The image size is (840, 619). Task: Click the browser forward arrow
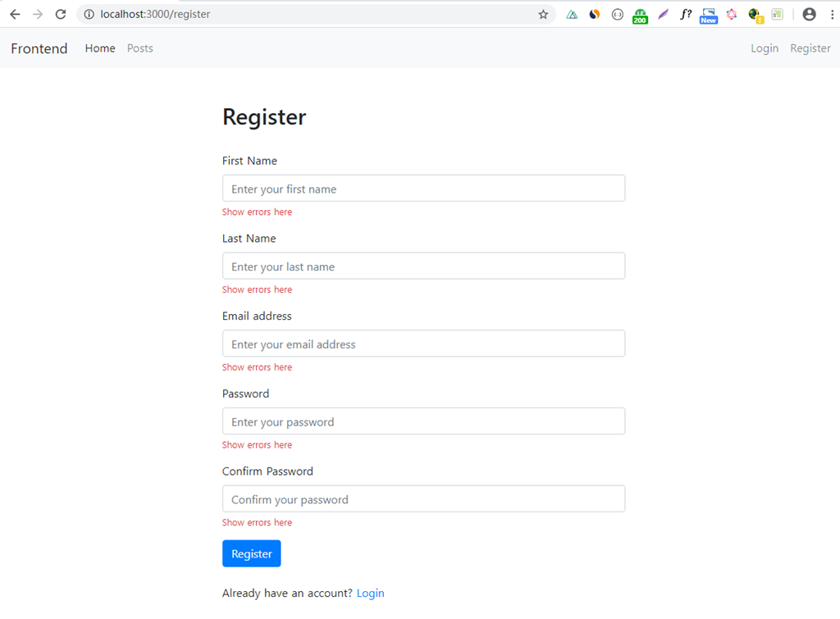[38, 15]
